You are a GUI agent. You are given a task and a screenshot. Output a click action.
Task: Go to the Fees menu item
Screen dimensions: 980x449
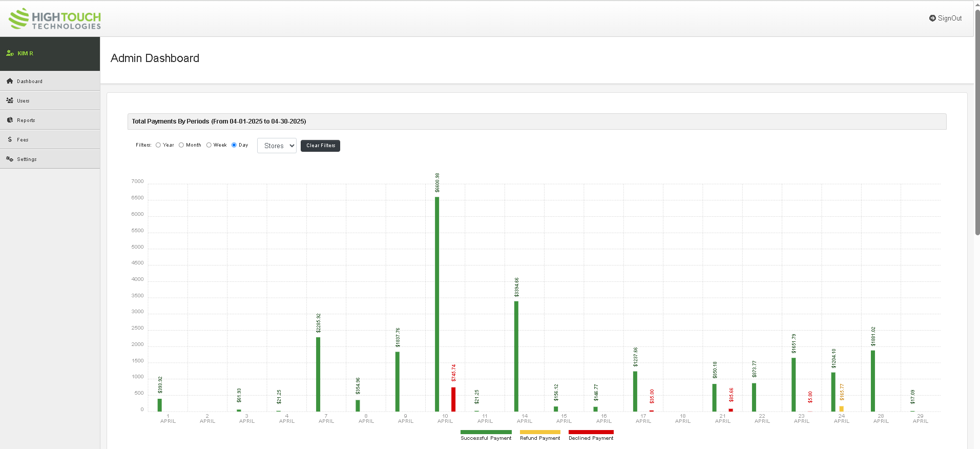click(x=23, y=140)
